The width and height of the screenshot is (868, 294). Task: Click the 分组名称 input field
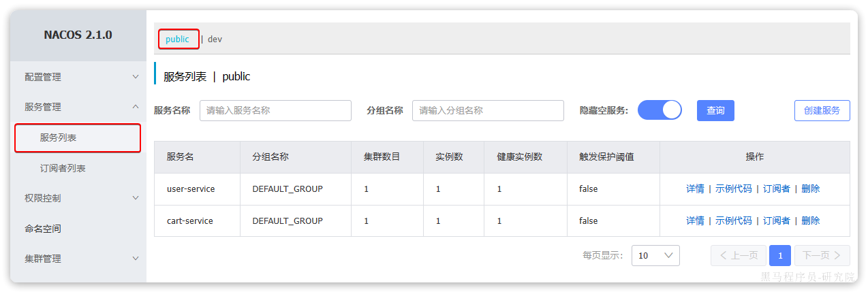click(x=488, y=110)
